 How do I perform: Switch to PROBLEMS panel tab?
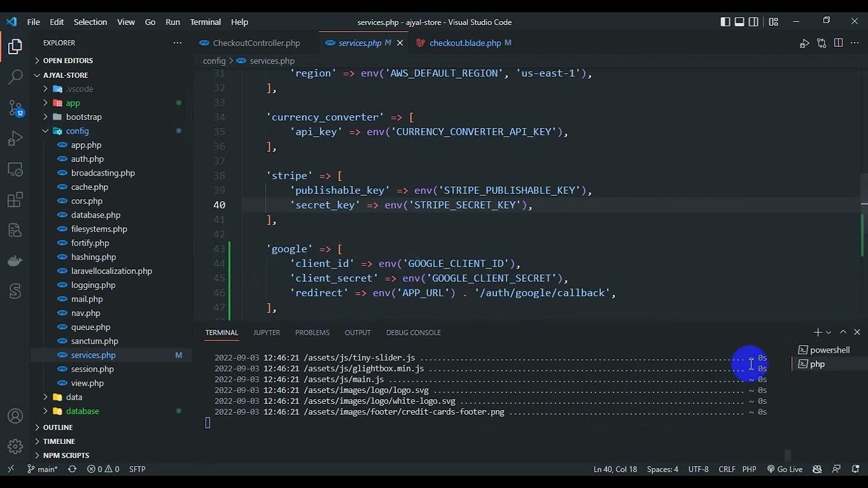pyautogui.click(x=312, y=332)
